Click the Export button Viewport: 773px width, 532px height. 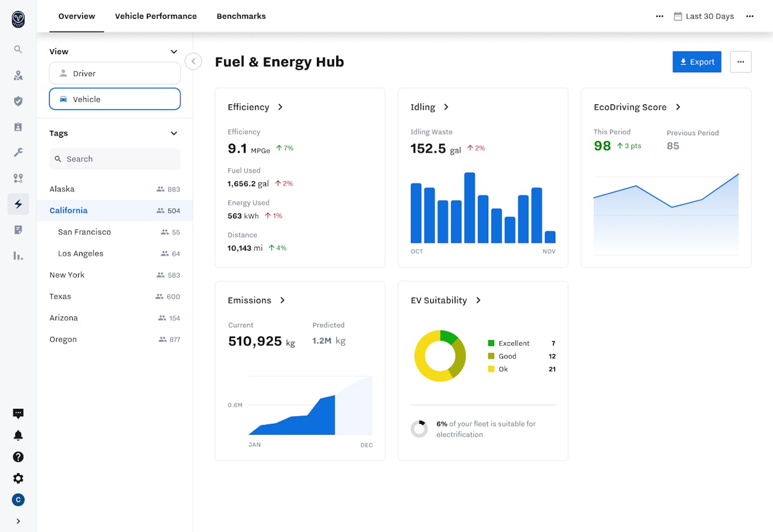coord(696,61)
